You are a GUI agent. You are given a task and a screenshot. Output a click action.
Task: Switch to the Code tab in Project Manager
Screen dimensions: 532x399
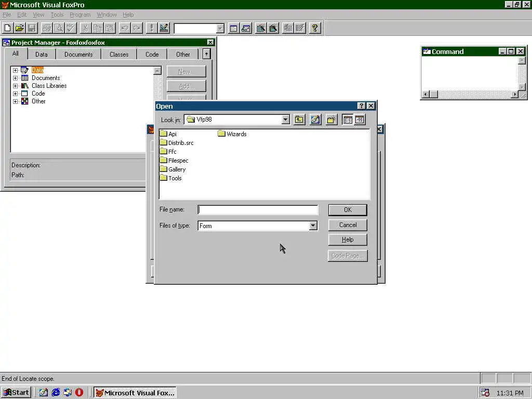[152, 54]
